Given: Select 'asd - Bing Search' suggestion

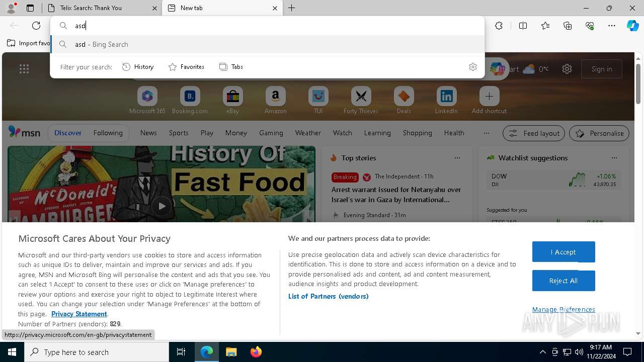Looking at the screenshot, I should [x=267, y=44].
